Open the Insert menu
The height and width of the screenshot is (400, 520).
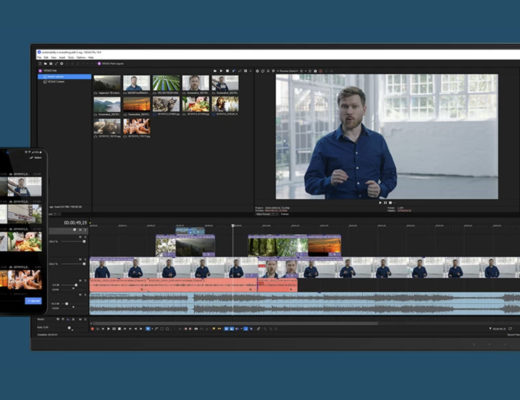pos(62,57)
